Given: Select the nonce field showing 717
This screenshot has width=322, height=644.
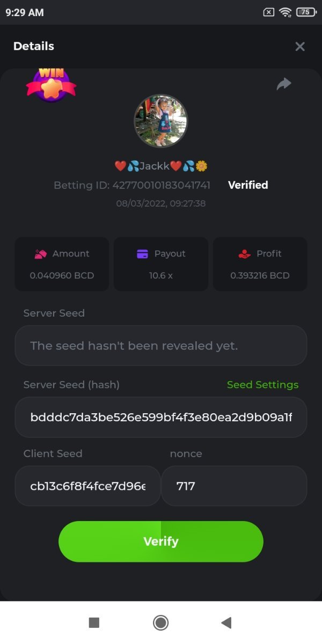Looking at the screenshot, I should pyautogui.click(x=234, y=486).
